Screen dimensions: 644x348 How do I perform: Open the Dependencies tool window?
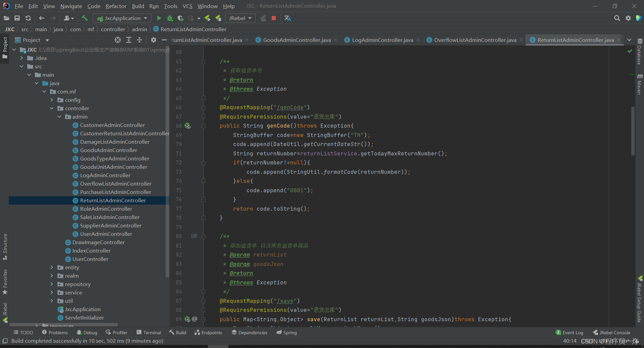[249, 333]
